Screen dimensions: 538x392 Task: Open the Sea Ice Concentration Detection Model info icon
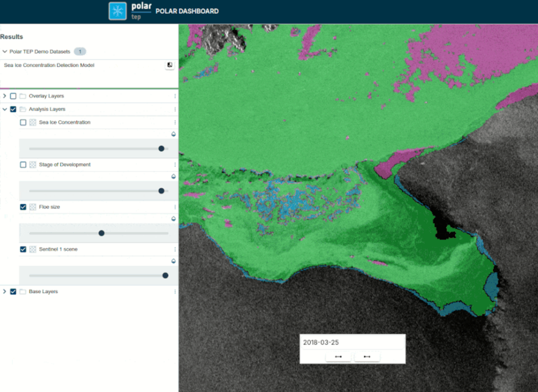pos(170,65)
